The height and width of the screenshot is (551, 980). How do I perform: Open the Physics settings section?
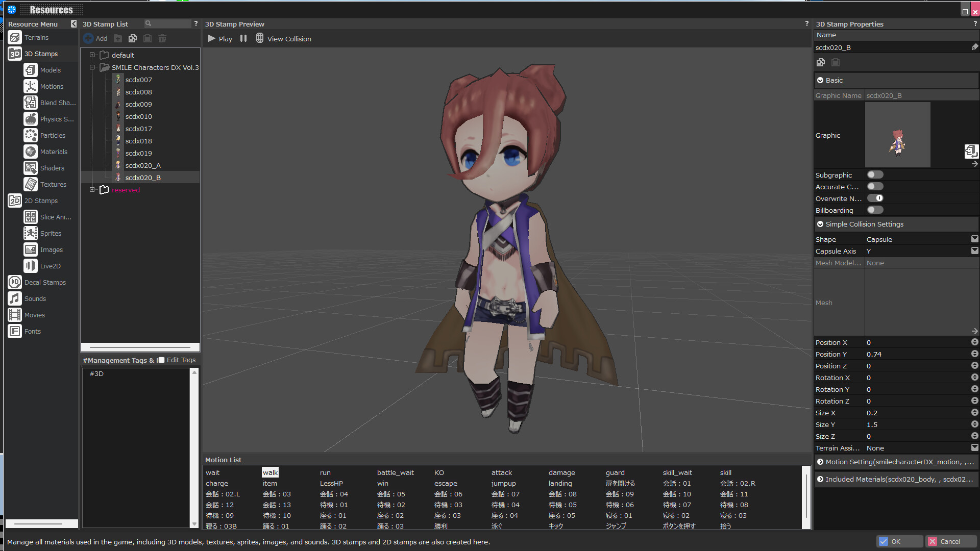[48, 119]
